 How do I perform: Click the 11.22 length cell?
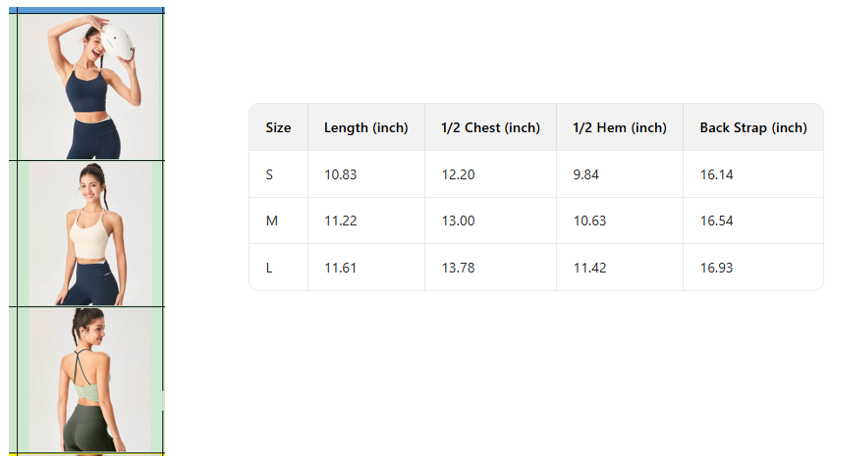pos(340,221)
